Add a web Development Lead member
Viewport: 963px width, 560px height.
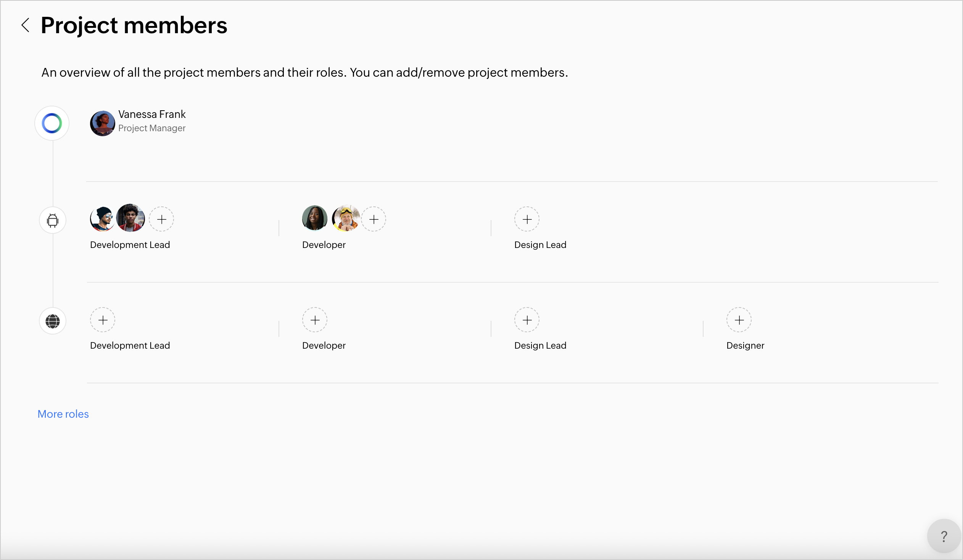103,320
